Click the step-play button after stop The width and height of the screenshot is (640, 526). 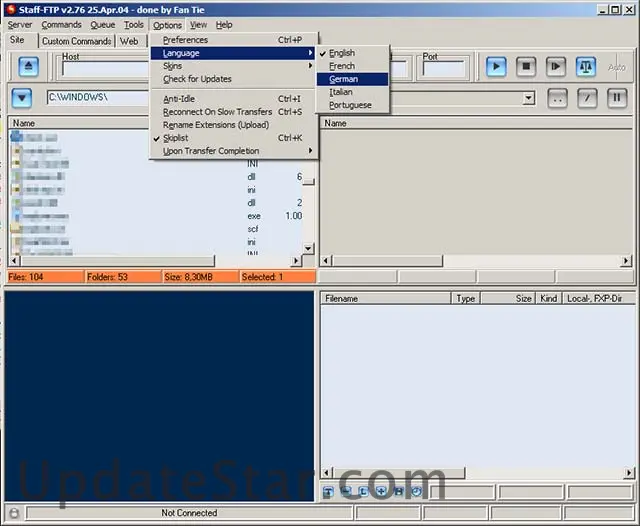point(556,67)
